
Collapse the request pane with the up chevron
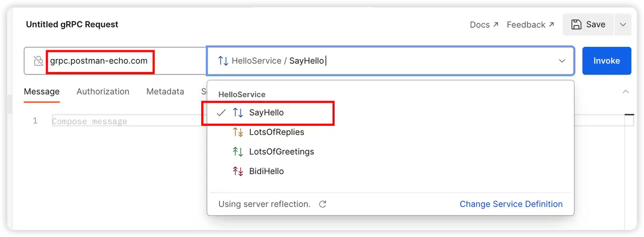[x=626, y=92]
